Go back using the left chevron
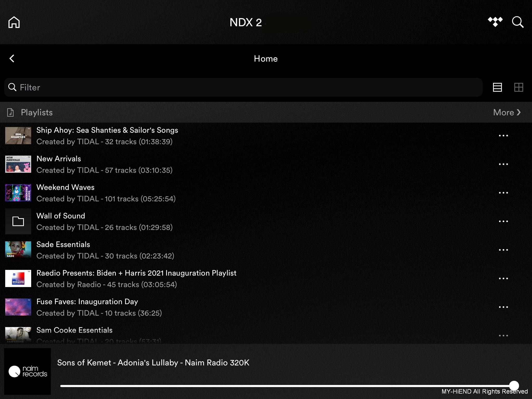 [x=12, y=58]
